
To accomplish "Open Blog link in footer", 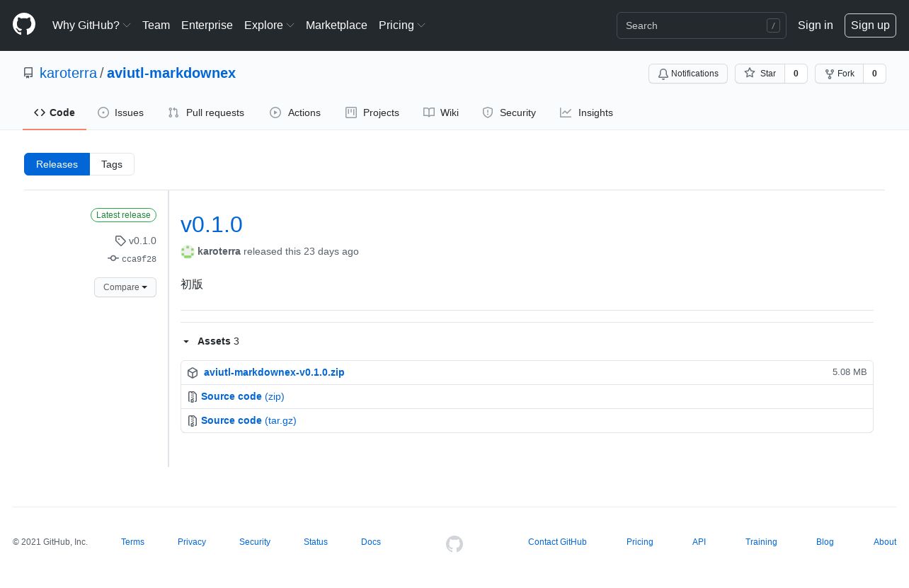I will (825, 542).
